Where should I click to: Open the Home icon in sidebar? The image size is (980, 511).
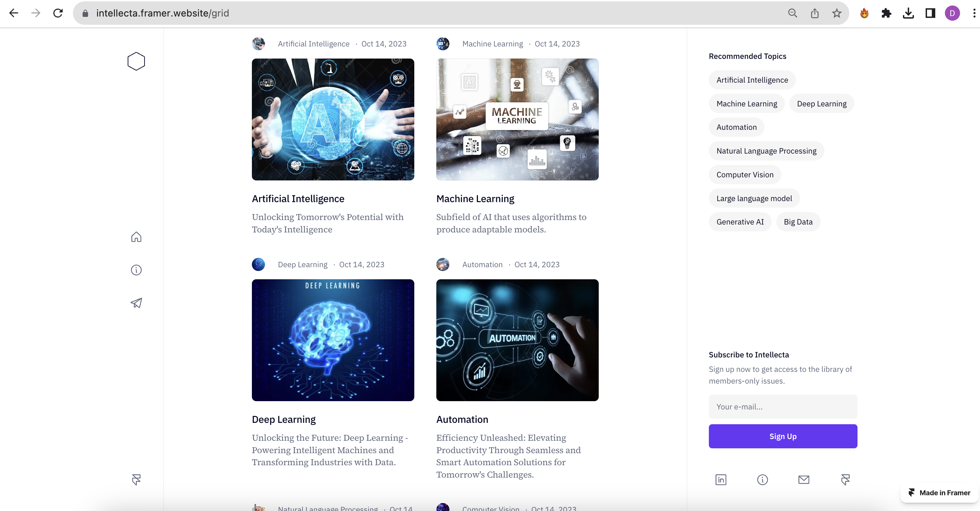tap(136, 237)
